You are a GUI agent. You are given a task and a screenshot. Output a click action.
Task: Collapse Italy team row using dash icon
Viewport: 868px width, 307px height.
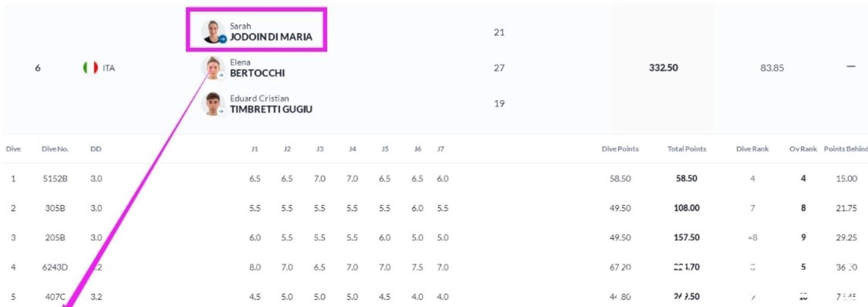[x=851, y=67]
